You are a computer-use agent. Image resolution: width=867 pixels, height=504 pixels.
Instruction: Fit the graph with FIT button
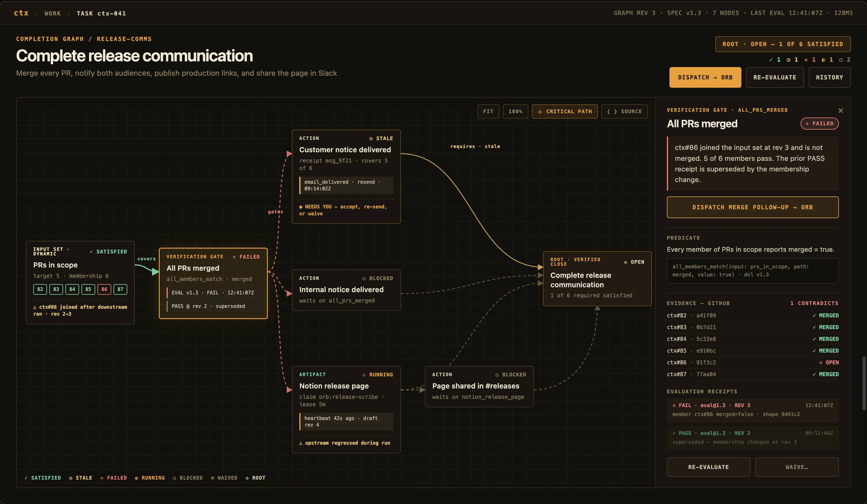tap(488, 112)
